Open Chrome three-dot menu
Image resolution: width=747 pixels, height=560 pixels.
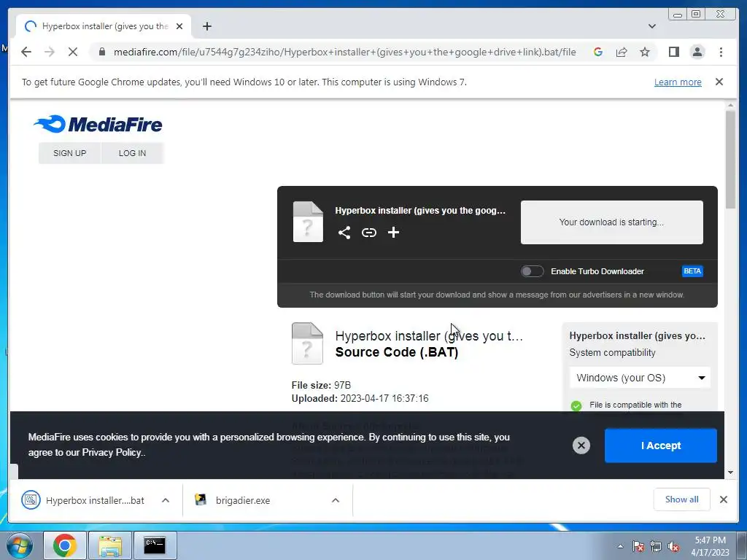tap(721, 52)
